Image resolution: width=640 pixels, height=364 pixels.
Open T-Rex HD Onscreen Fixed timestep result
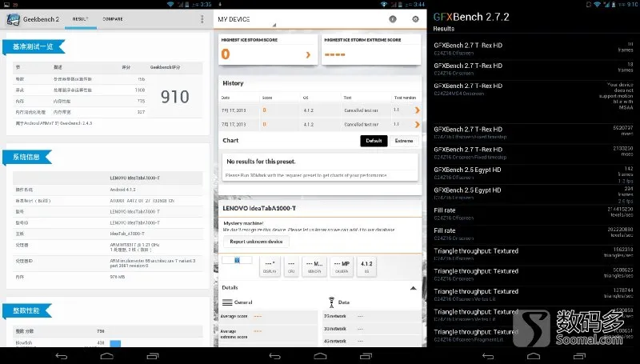tap(534, 154)
